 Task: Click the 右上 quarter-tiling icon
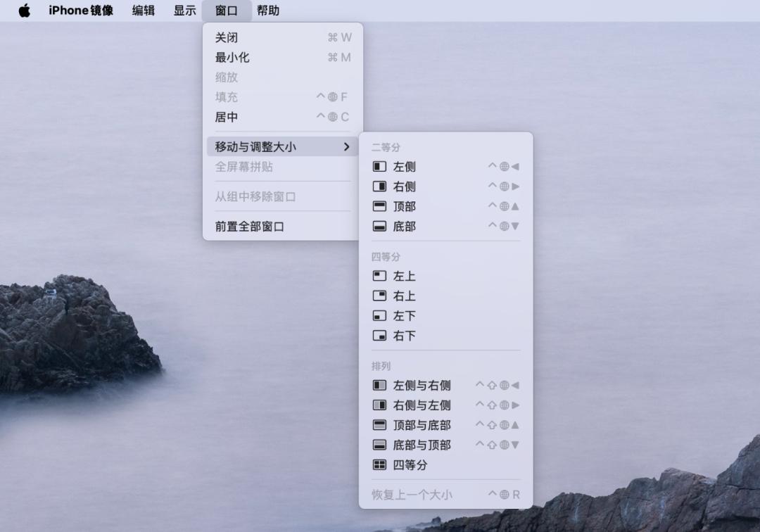(379, 296)
